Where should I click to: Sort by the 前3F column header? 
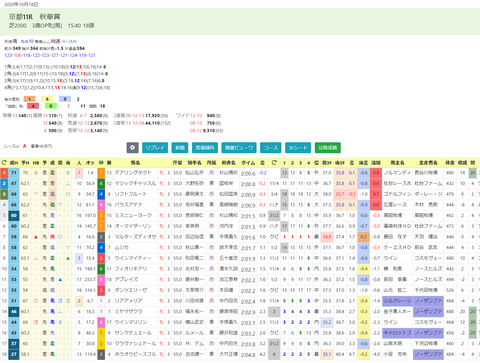327,163
